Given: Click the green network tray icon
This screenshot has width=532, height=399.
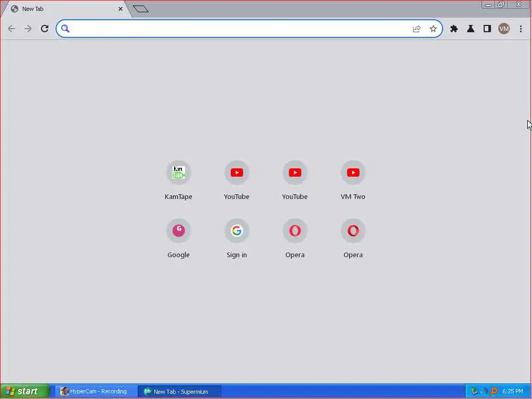Looking at the screenshot, I should (474, 392).
